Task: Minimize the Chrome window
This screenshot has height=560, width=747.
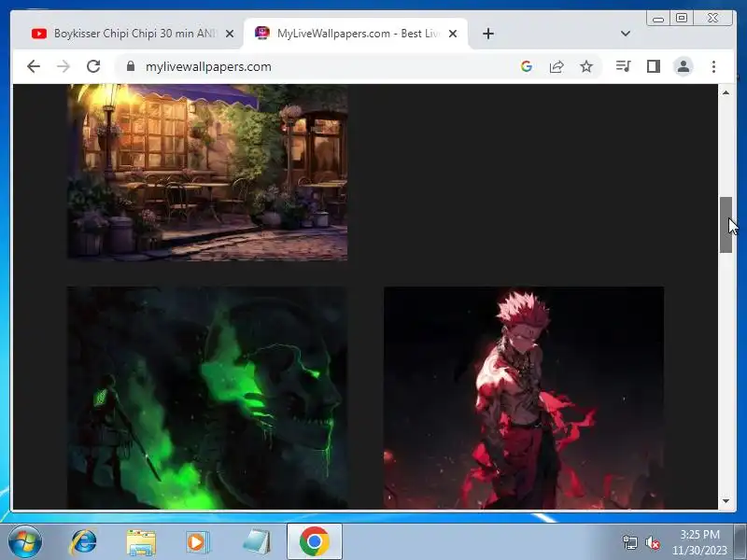Action: tap(658, 18)
